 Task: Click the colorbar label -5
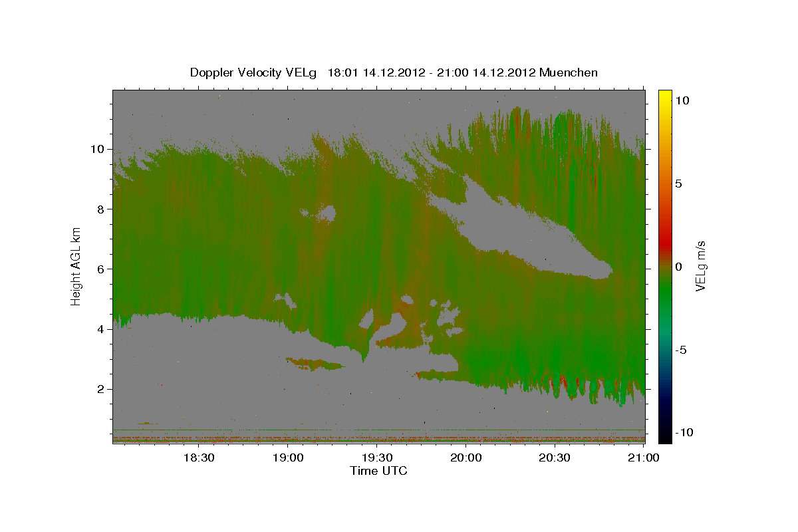682,350
